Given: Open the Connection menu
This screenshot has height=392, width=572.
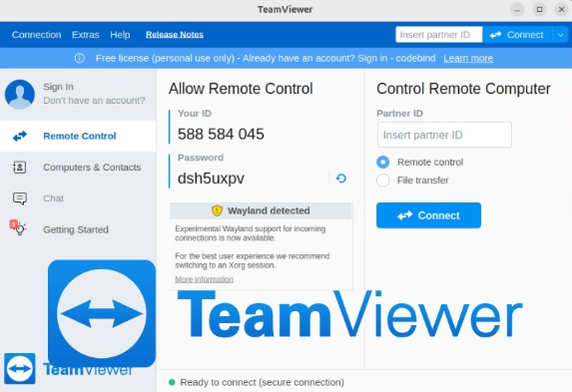Looking at the screenshot, I should (37, 35).
